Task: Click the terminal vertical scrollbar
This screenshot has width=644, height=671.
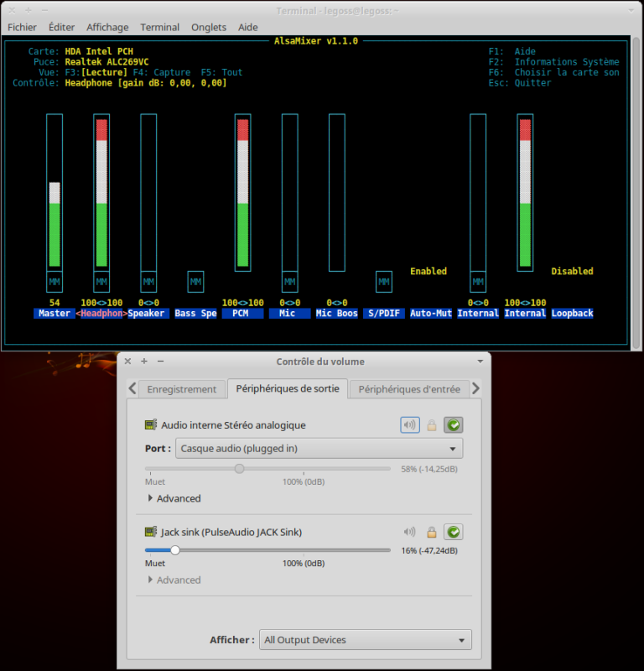Action: tap(636, 193)
